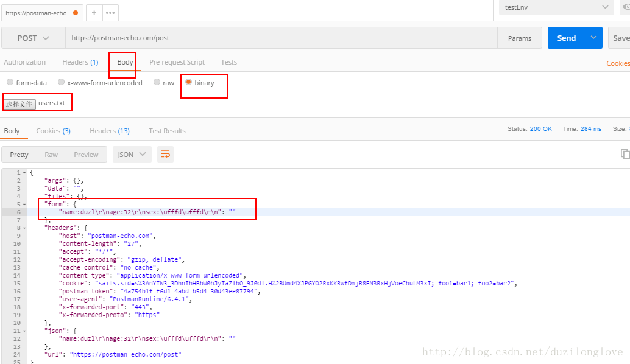Image resolution: width=630 pixels, height=364 pixels.
Task: Open tab options ellipsis menu
Action: [x=110, y=13]
